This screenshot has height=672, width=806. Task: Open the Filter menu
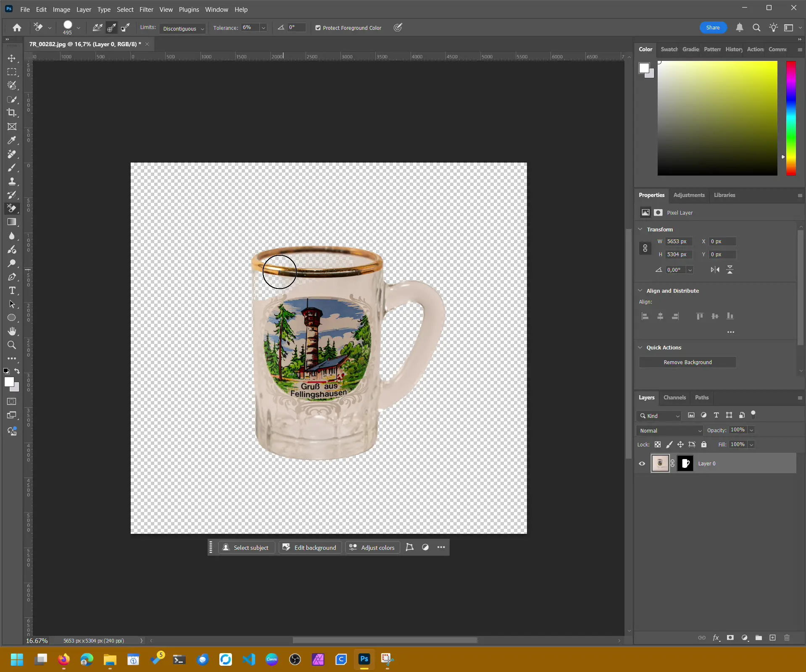(x=146, y=9)
